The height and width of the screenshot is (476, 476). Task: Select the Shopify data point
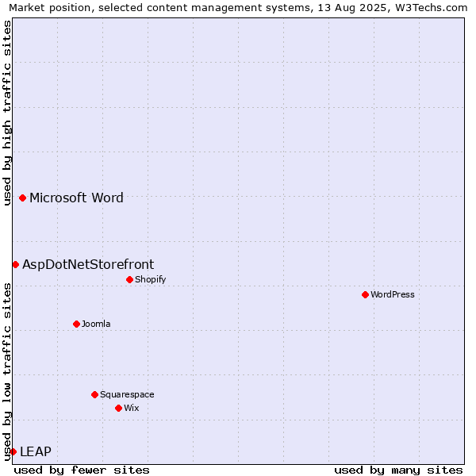coord(129,279)
